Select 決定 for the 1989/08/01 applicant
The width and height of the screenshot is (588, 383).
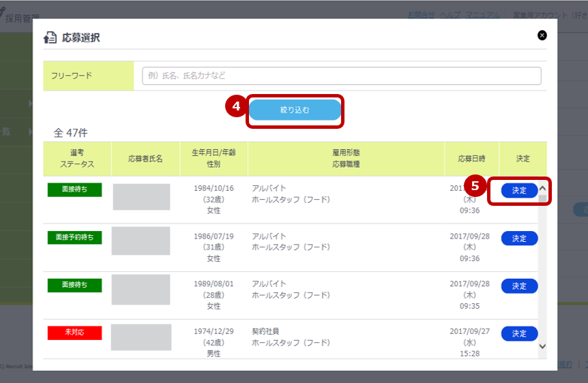pyautogui.click(x=519, y=286)
